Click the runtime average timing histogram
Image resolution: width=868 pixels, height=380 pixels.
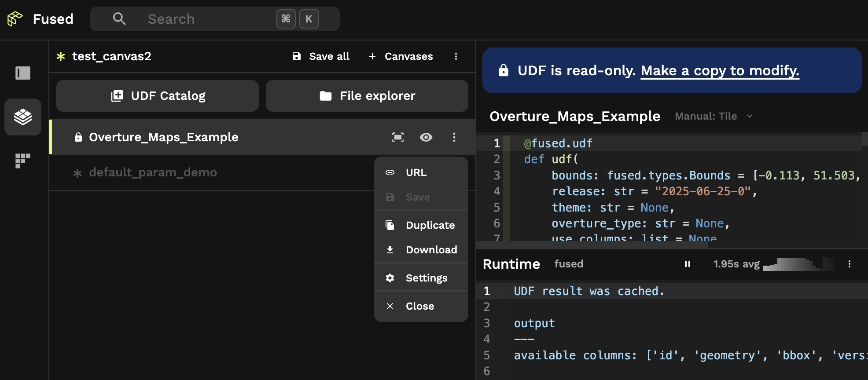(798, 264)
